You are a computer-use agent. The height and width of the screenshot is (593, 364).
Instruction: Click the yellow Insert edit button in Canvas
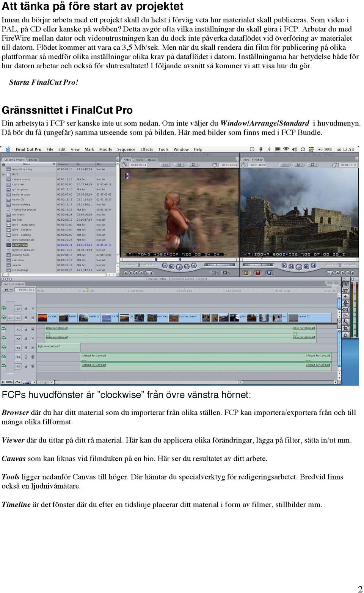coord(246,273)
